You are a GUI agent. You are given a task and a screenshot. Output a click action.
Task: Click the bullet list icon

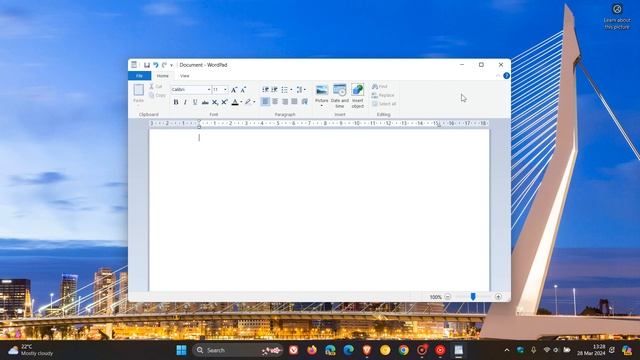tap(284, 89)
